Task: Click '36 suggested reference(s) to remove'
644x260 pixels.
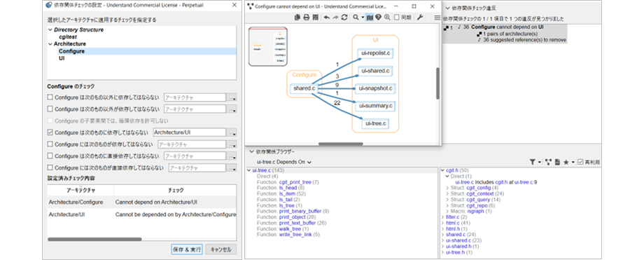Action: [524, 40]
